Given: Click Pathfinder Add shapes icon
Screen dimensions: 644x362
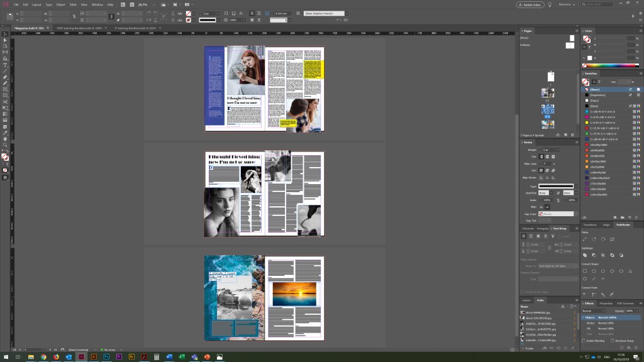Looking at the screenshot, I should 585,255.
